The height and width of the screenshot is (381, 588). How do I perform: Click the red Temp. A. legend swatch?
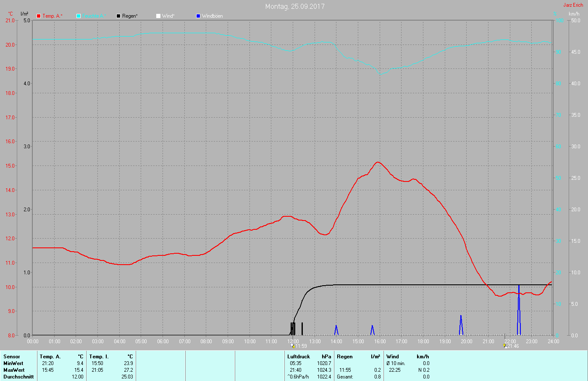[x=39, y=16]
